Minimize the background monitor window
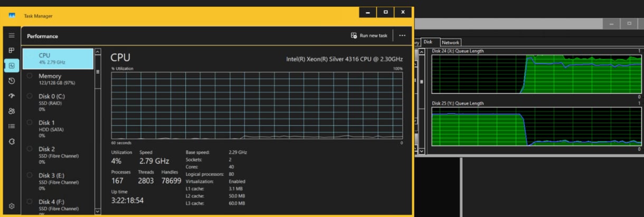644x217 pixels. pyautogui.click(x=611, y=24)
